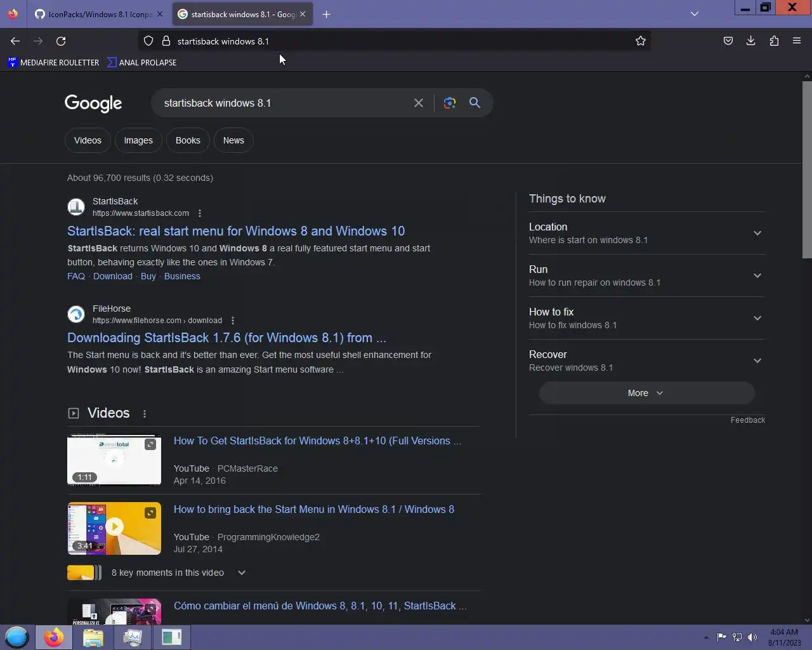This screenshot has height=650, width=812.
Task: Play the 1:11 video thumbnail
Action: click(x=114, y=460)
